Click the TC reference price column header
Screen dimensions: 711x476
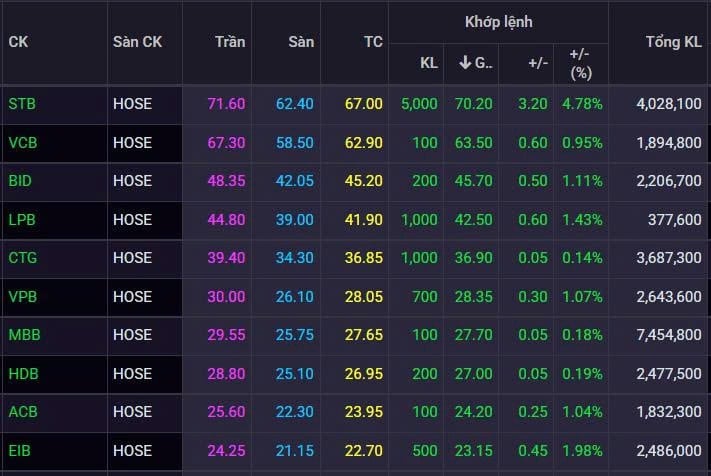click(x=372, y=42)
